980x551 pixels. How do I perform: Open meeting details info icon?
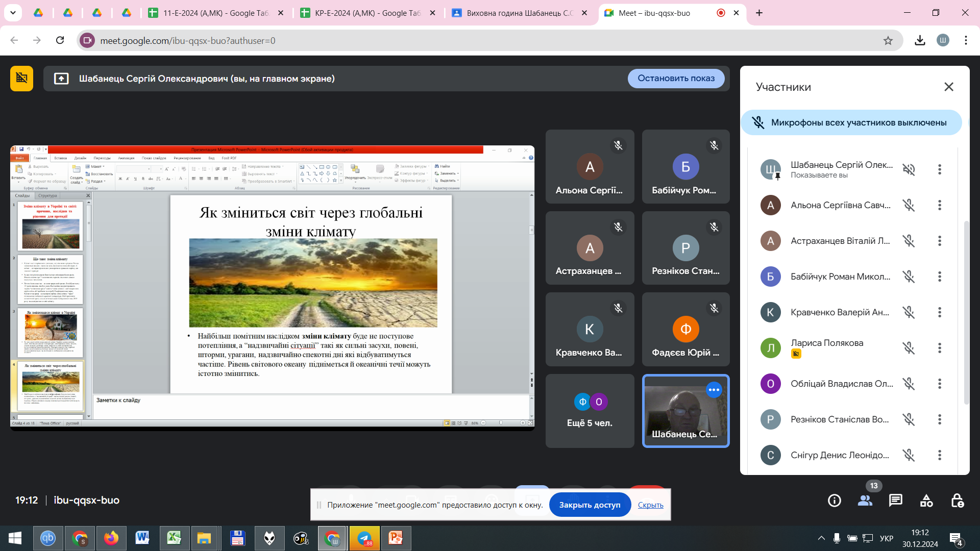(x=835, y=500)
